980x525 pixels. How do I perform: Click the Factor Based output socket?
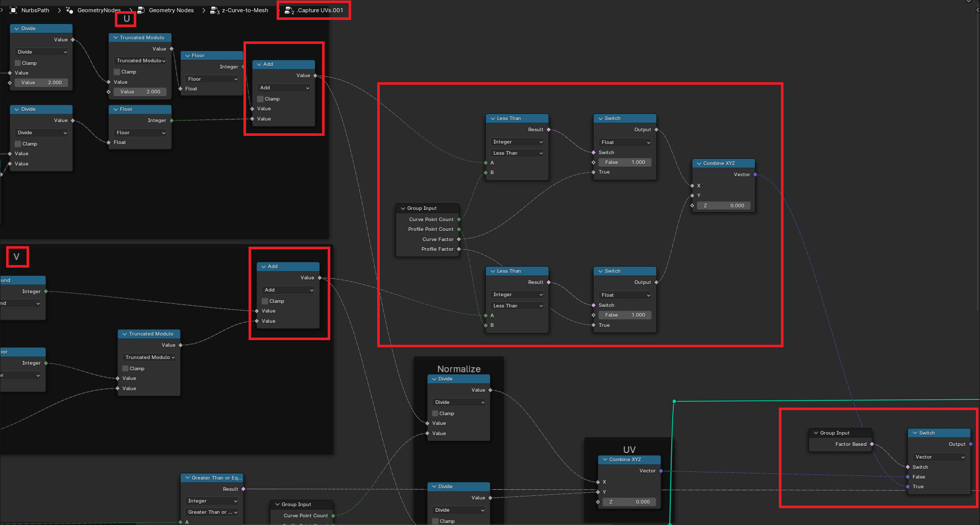(x=872, y=444)
